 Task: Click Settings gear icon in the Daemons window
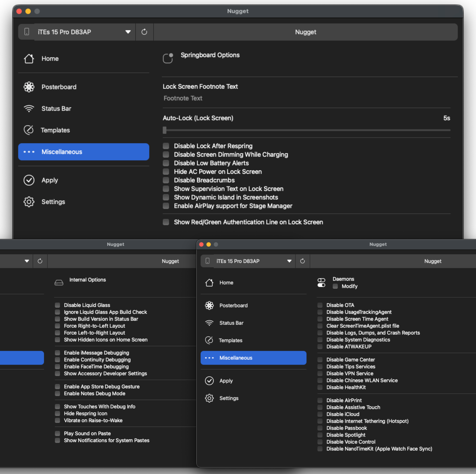209,398
